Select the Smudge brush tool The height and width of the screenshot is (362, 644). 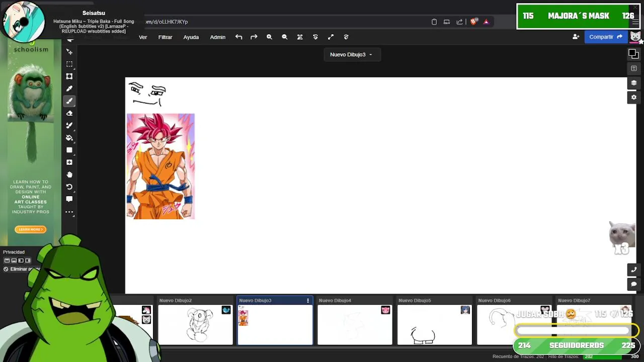click(69, 125)
